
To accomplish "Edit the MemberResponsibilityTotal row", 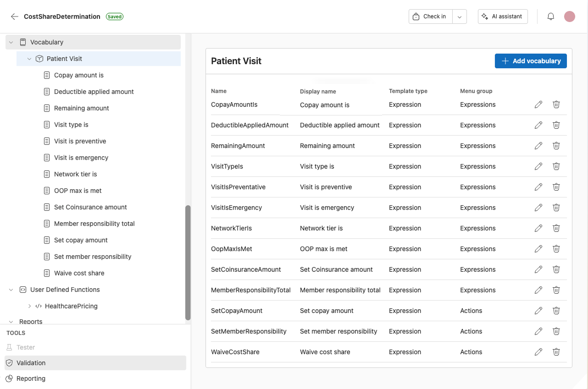I will [x=538, y=290].
